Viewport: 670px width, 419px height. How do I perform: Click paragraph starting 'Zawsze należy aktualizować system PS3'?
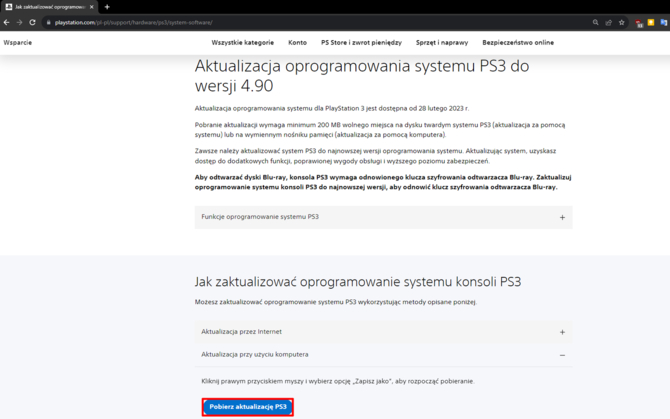point(376,156)
